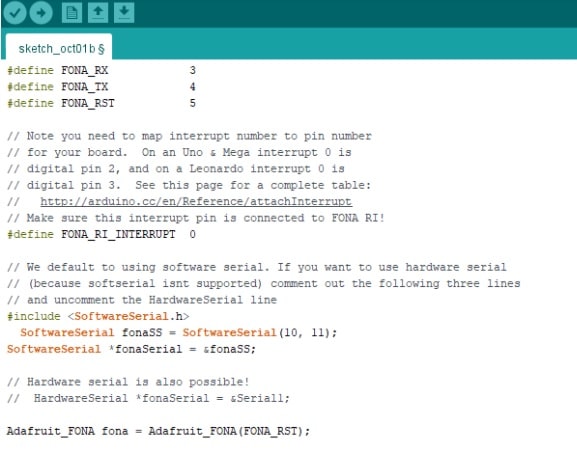This screenshot has width=577, height=457.
Task: Click the Adafruit_FONA fona declaration line
Action: pos(158,431)
